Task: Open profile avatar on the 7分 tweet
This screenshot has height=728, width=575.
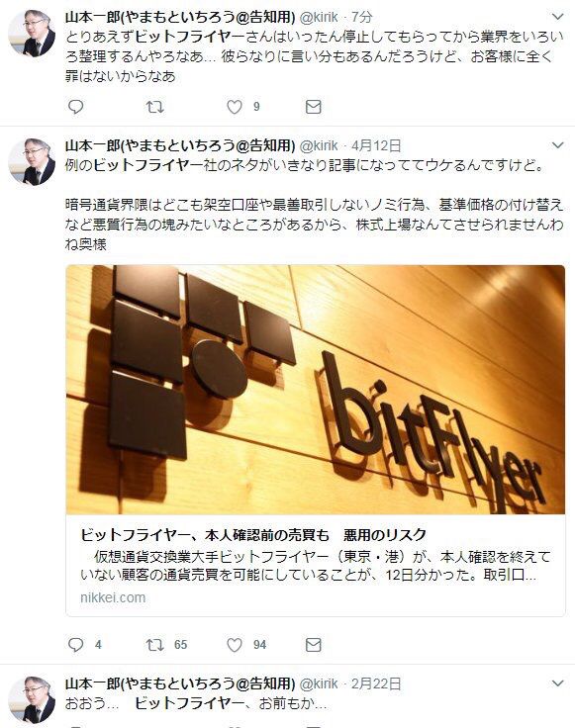Action: click(x=32, y=33)
